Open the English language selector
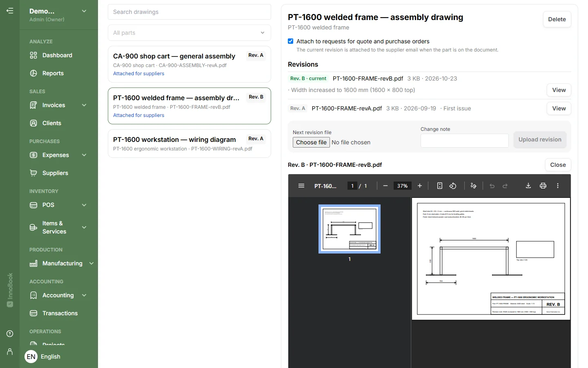This screenshot has width=588, height=368. [42, 357]
